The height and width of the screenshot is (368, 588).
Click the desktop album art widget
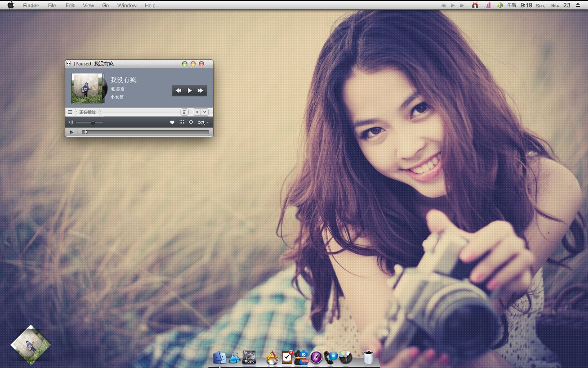click(31, 345)
